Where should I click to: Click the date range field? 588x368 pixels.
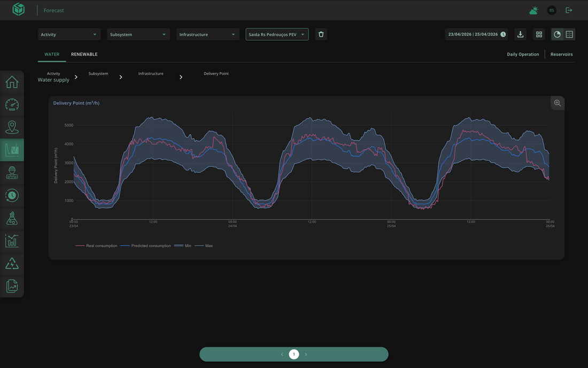coord(476,35)
